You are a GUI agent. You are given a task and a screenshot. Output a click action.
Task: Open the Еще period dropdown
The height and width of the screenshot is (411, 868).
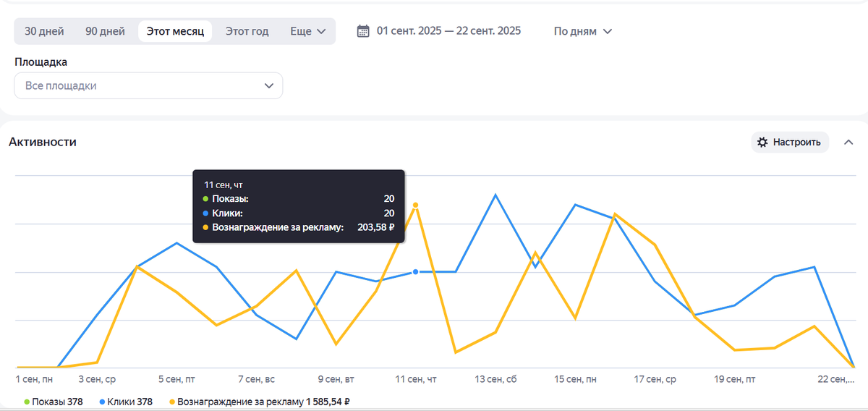coord(307,31)
